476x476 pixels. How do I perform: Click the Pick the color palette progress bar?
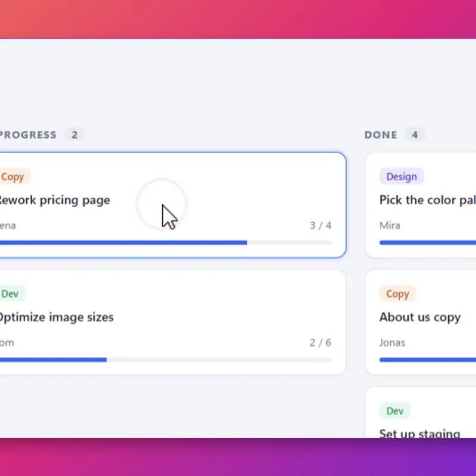pos(428,243)
